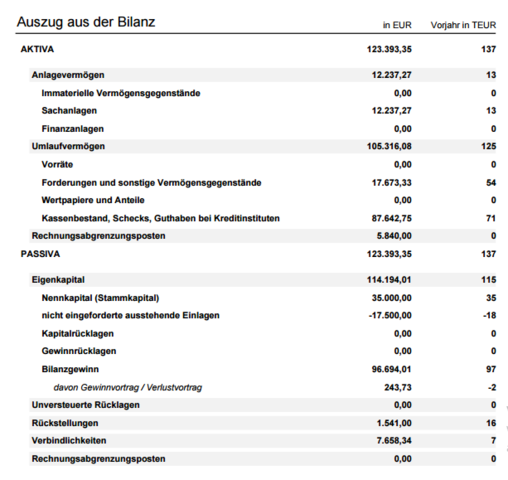Viewport: 508px width, 480px height.
Task: Click Forderungen value 17.673,33
Action: coord(392,183)
